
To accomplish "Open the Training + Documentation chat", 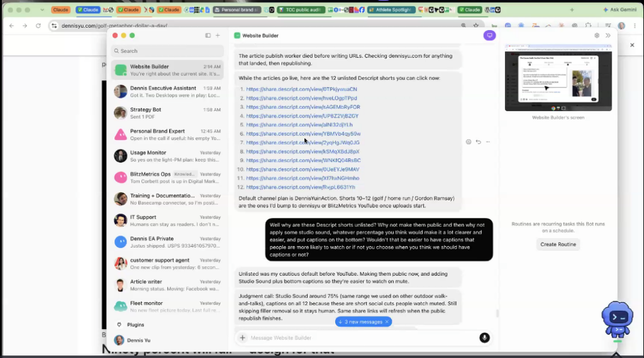I will (x=167, y=199).
